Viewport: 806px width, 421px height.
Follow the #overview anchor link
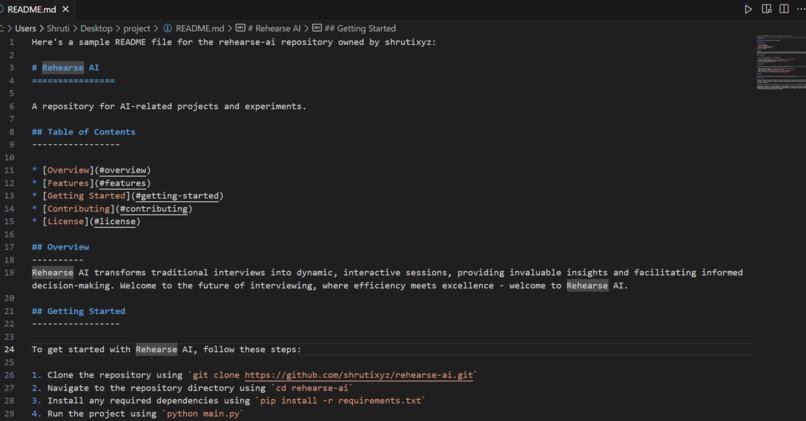click(123, 170)
